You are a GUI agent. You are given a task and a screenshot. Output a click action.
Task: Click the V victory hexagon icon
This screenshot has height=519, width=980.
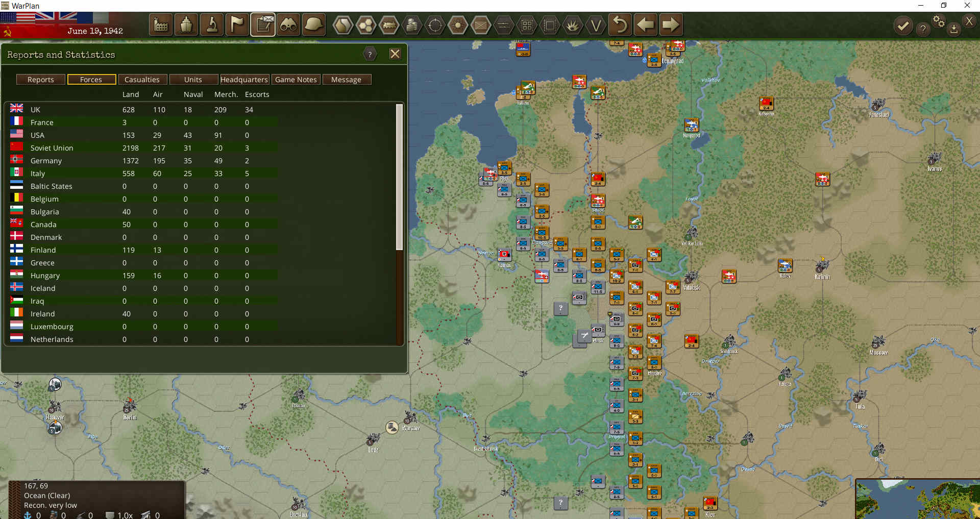pos(596,24)
